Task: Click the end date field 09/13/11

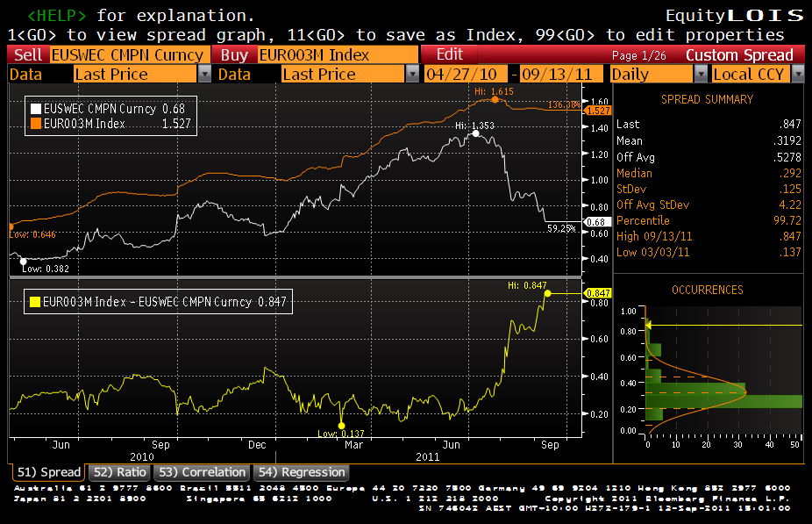Action: (561, 74)
